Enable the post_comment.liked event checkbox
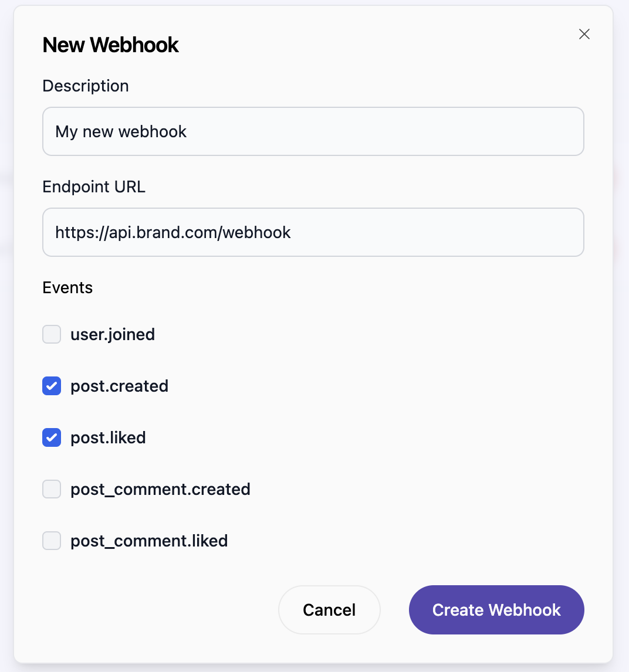629x672 pixels. point(51,541)
